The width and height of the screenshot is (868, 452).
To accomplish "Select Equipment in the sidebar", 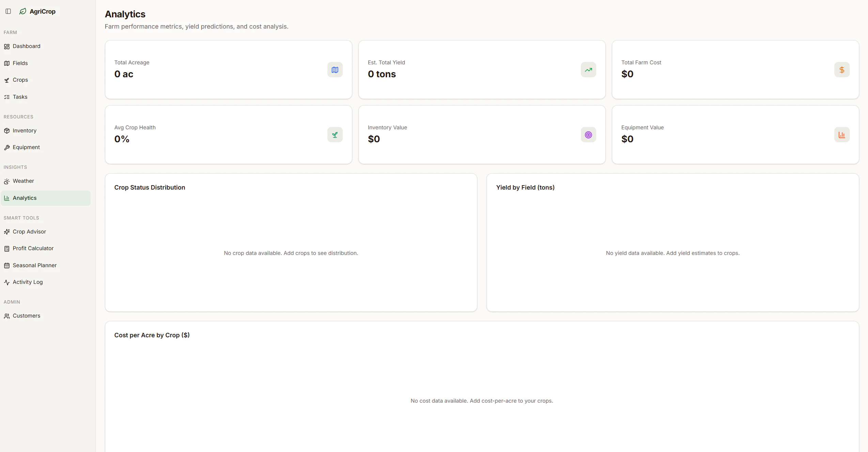I will click(x=26, y=147).
